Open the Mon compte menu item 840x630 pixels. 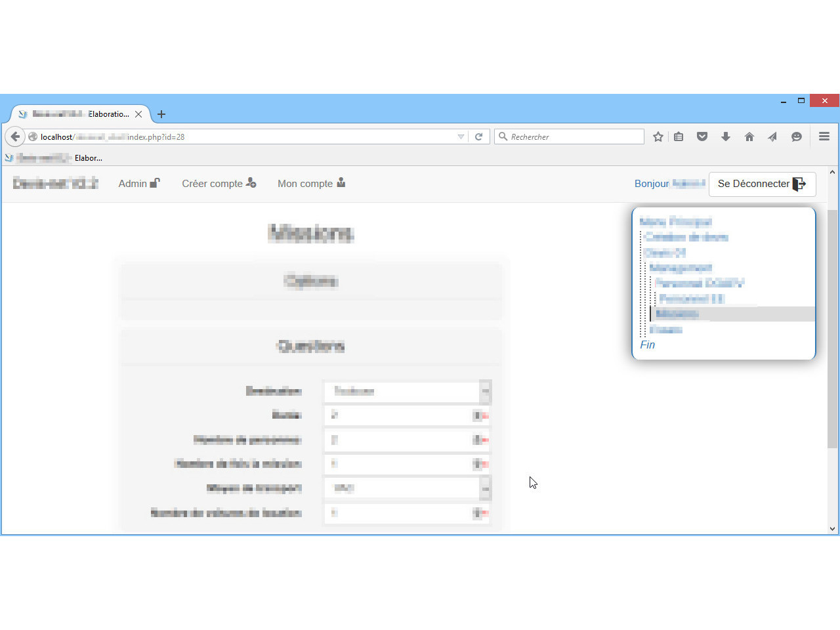[x=312, y=184]
